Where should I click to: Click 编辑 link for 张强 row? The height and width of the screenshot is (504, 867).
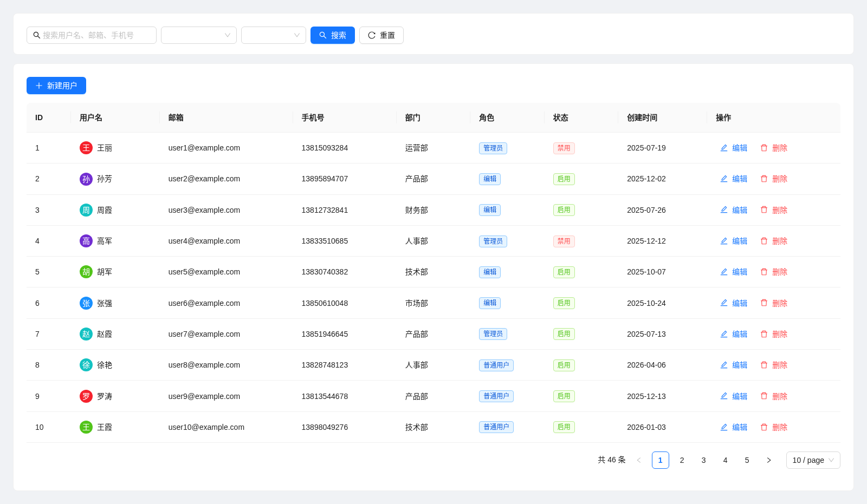click(x=734, y=303)
